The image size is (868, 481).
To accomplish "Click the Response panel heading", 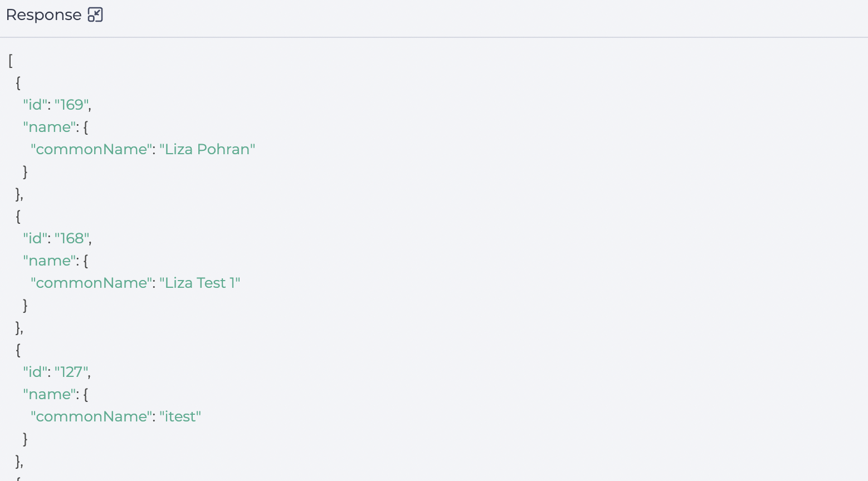I will 43,15.
